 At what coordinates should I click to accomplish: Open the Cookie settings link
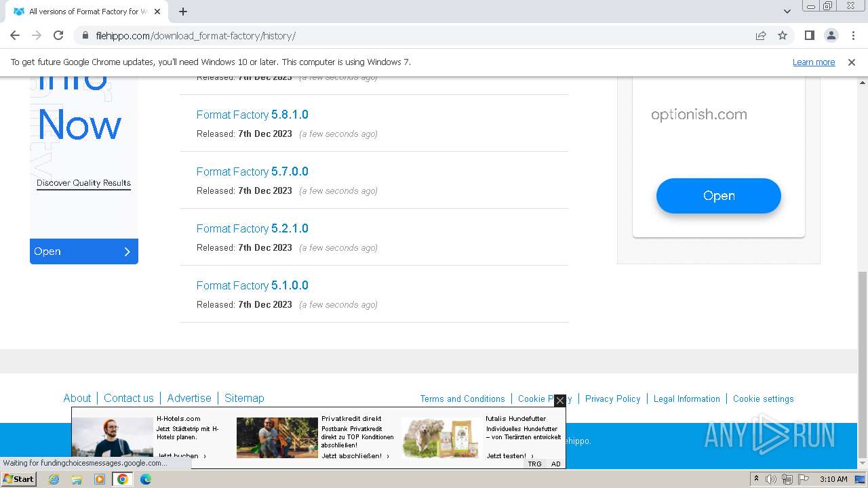(764, 399)
